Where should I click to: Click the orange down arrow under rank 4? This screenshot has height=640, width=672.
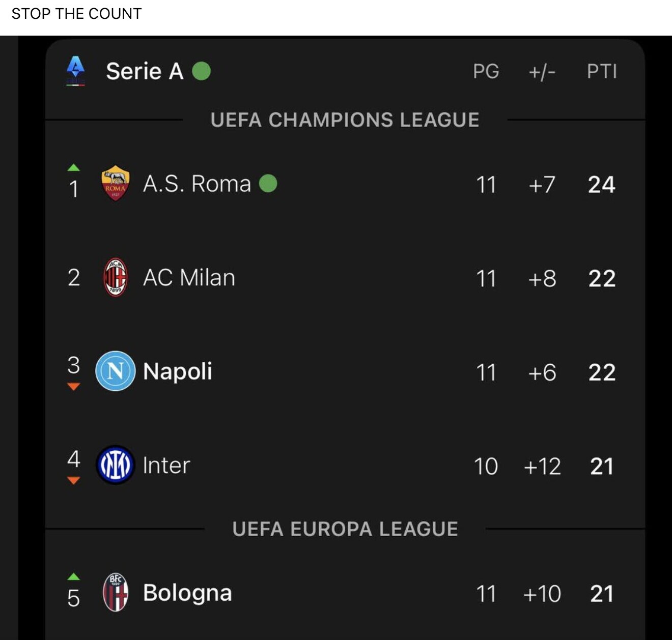click(74, 480)
